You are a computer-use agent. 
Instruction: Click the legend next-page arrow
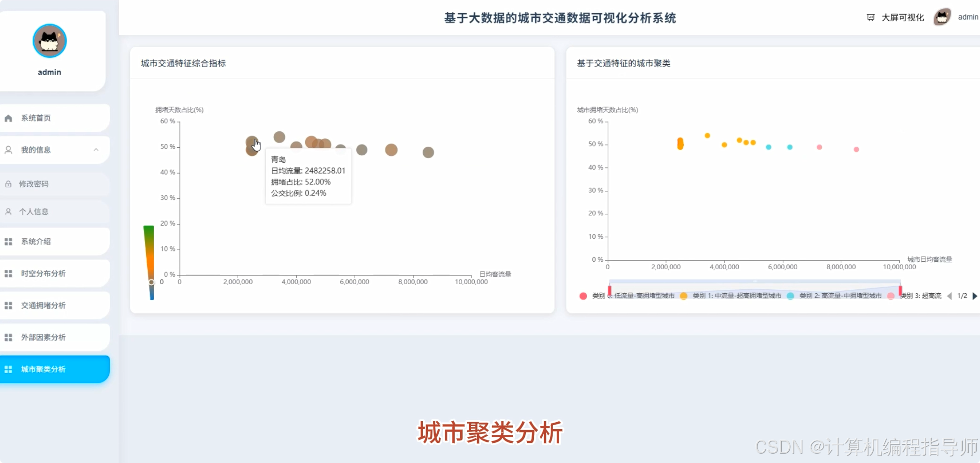974,296
